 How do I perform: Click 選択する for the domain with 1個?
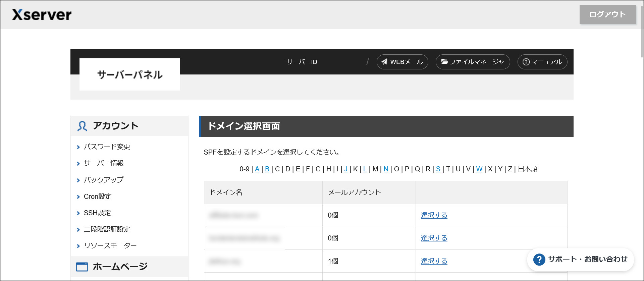[434, 261]
